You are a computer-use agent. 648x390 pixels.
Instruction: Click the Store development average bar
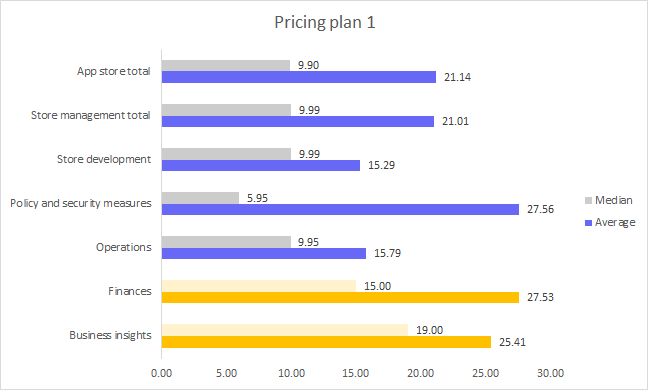coord(261,165)
